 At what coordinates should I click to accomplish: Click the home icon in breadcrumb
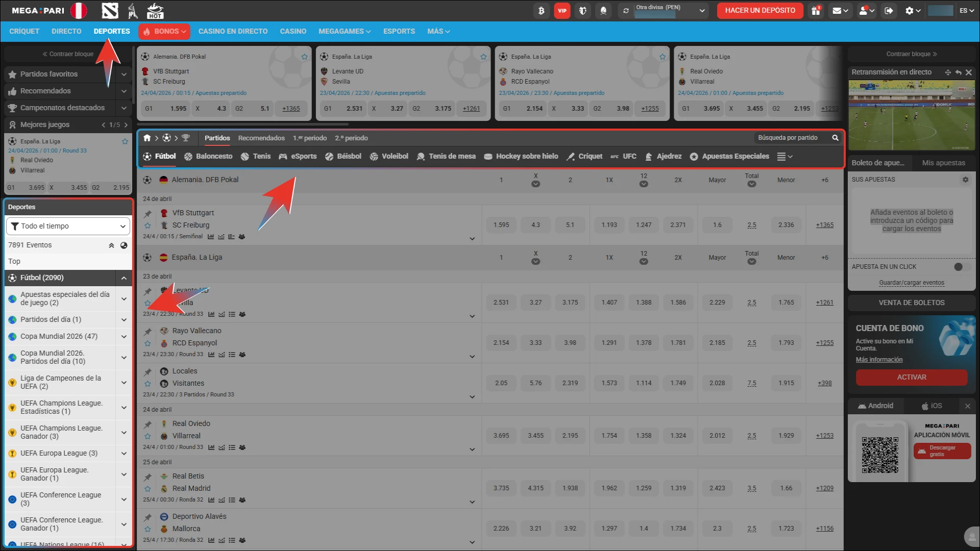point(147,138)
